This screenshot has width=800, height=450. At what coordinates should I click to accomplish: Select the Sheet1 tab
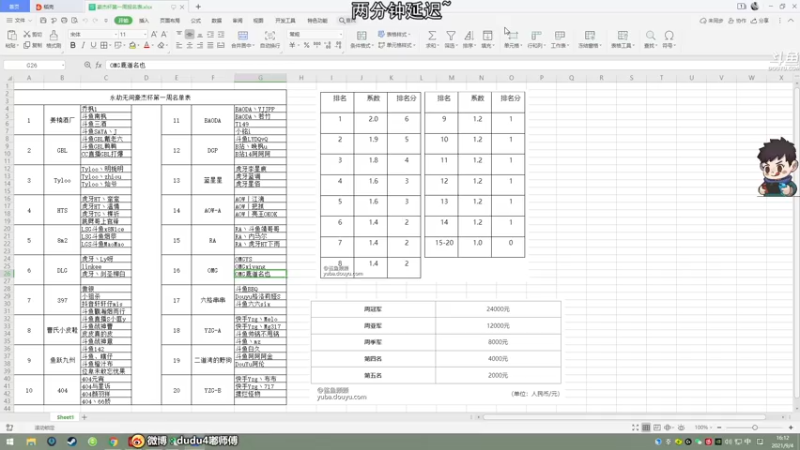(x=65, y=417)
